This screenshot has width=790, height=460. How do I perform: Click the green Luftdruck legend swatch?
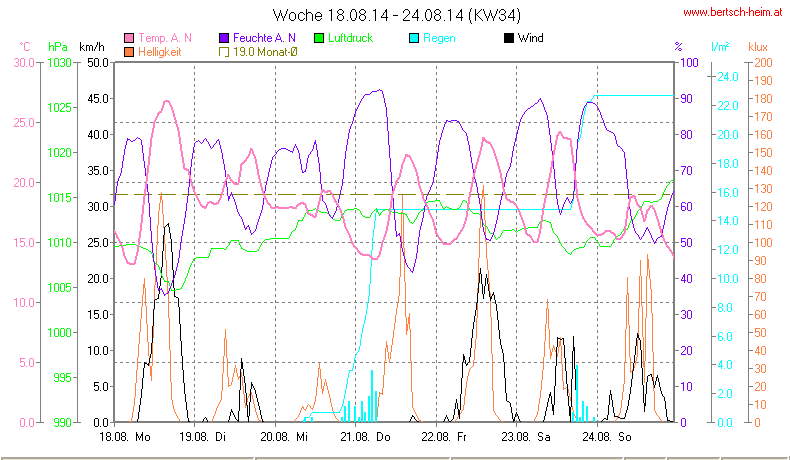tap(318, 38)
